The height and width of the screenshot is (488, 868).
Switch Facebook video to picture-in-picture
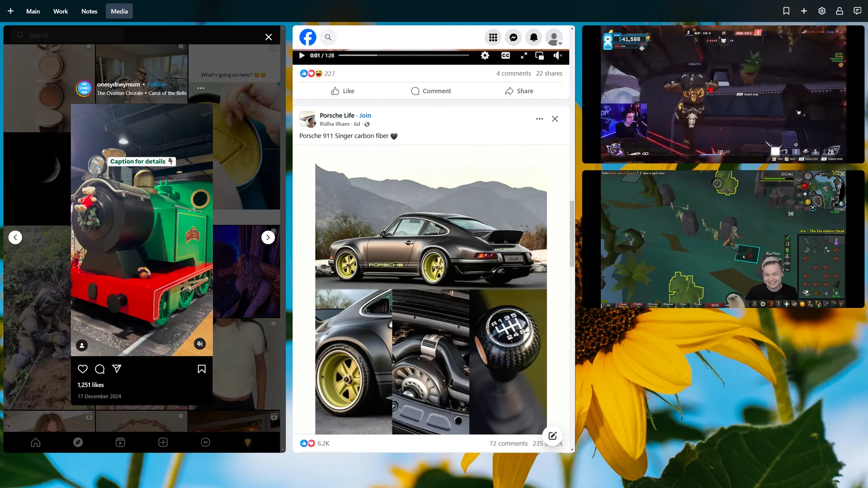tap(539, 55)
